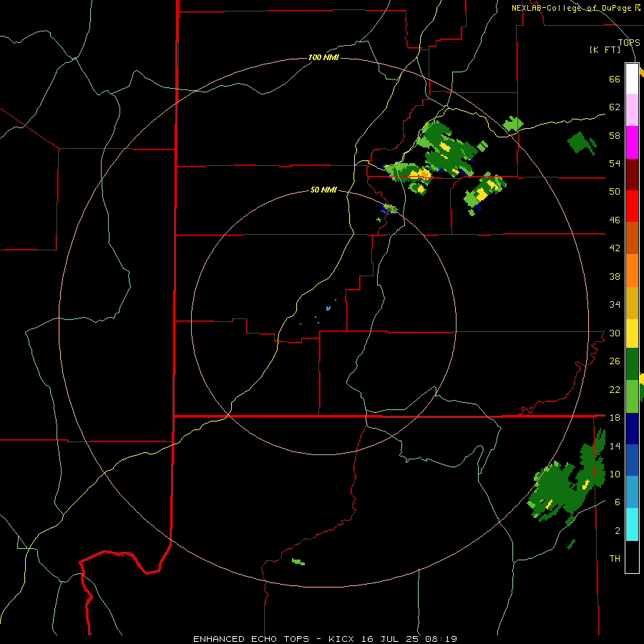Click the '58' scale value
The width and height of the screenshot is (644, 644).
(x=615, y=135)
